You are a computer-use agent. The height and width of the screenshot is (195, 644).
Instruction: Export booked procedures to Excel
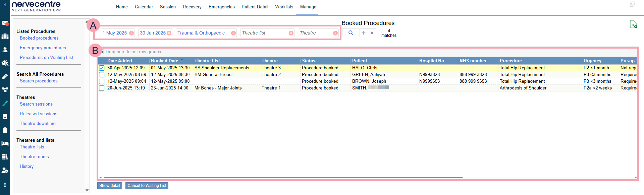(633, 24)
